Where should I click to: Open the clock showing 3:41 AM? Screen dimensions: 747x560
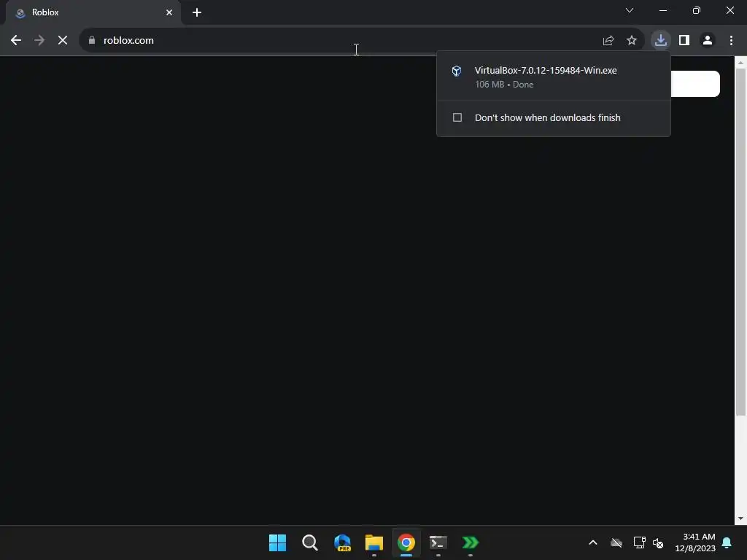click(x=695, y=542)
